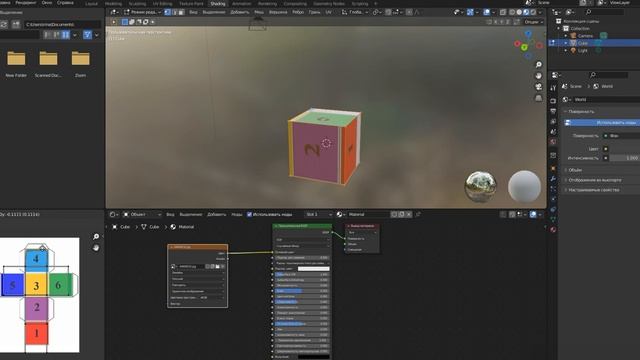Click the viewport pan hand icon
Screen dimensions: 640x360
click(538, 76)
